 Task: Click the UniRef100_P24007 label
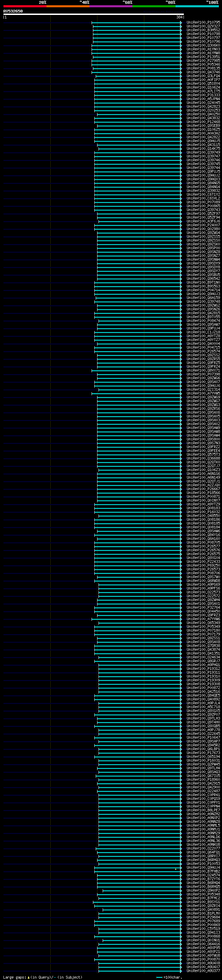click(x=203, y=225)
